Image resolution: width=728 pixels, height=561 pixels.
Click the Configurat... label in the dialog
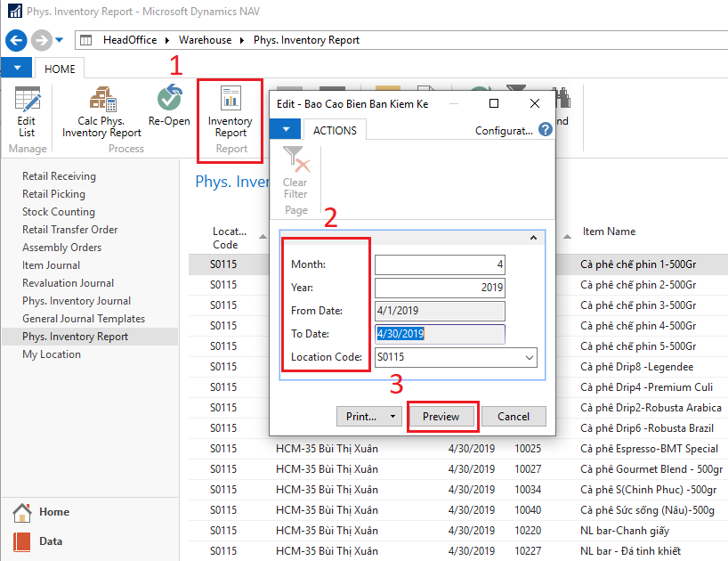point(504,131)
